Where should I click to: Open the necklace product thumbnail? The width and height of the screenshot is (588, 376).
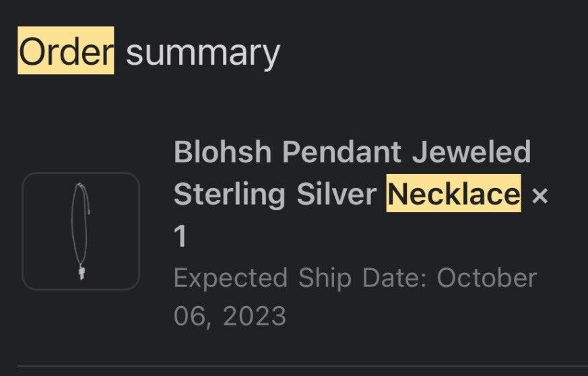pos(81,231)
